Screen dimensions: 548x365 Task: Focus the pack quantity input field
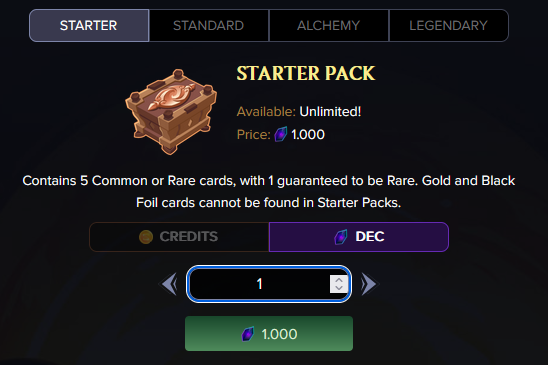269,284
